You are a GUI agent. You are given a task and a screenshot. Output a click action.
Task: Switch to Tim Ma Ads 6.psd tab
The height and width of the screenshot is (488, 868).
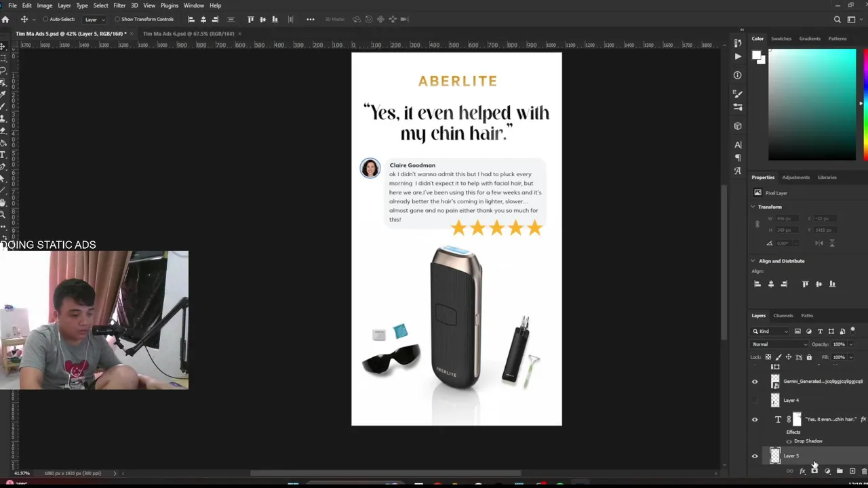pos(188,33)
